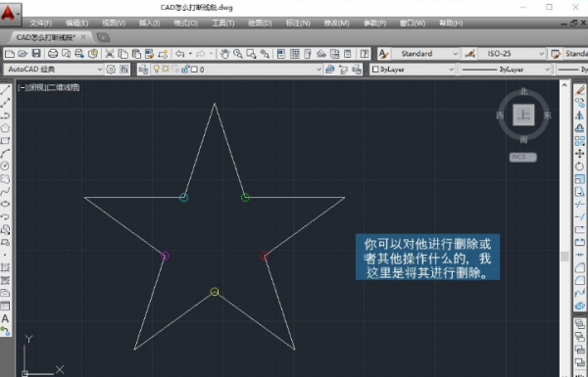Click the Paste clipboard icon
Image resolution: width=588 pixels, height=377 pixels.
(x=136, y=54)
